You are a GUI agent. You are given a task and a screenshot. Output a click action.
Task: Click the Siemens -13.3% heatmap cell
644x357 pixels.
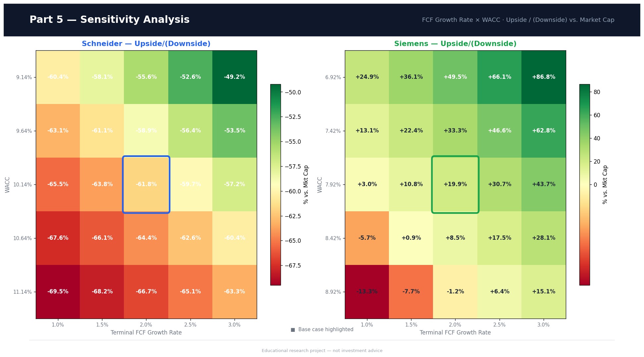coord(367,292)
